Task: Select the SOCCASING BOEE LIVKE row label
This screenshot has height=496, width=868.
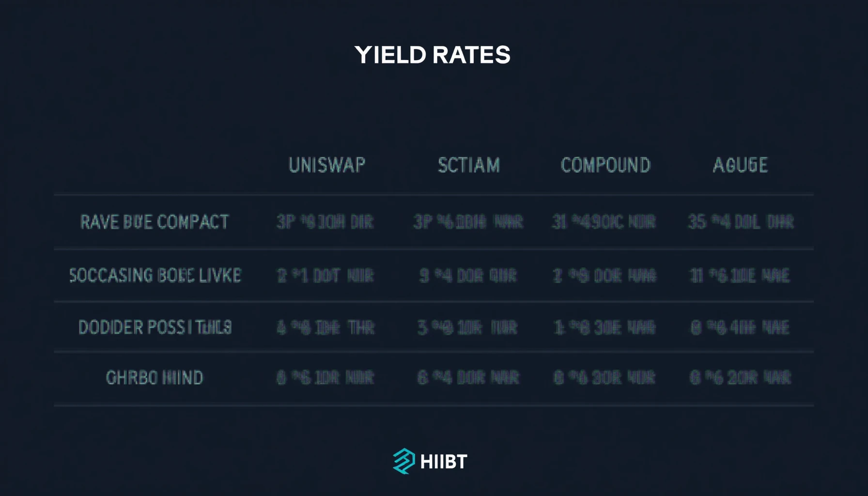Action: [155, 275]
